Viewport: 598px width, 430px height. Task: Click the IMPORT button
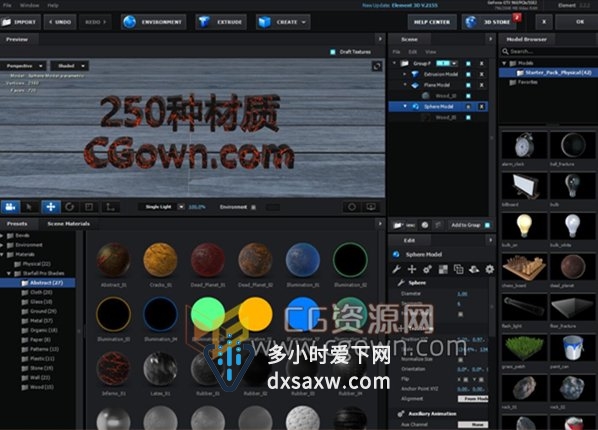point(20,22)
